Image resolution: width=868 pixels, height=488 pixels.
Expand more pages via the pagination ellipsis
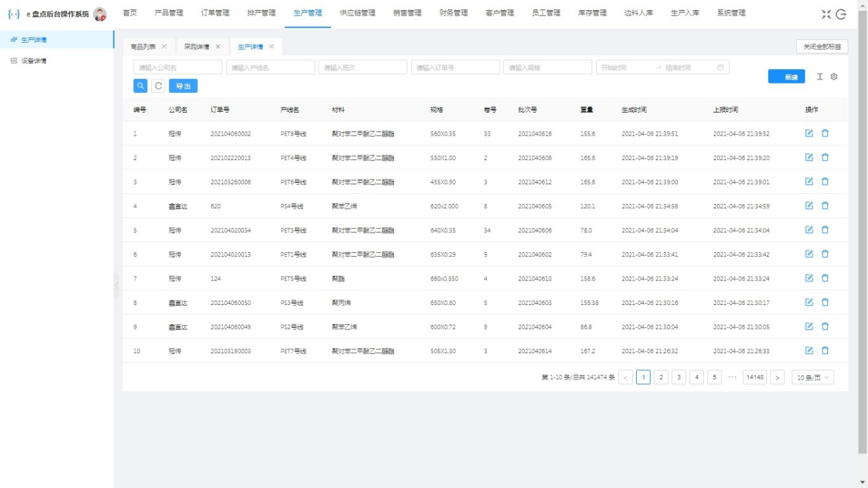(732, 377)
